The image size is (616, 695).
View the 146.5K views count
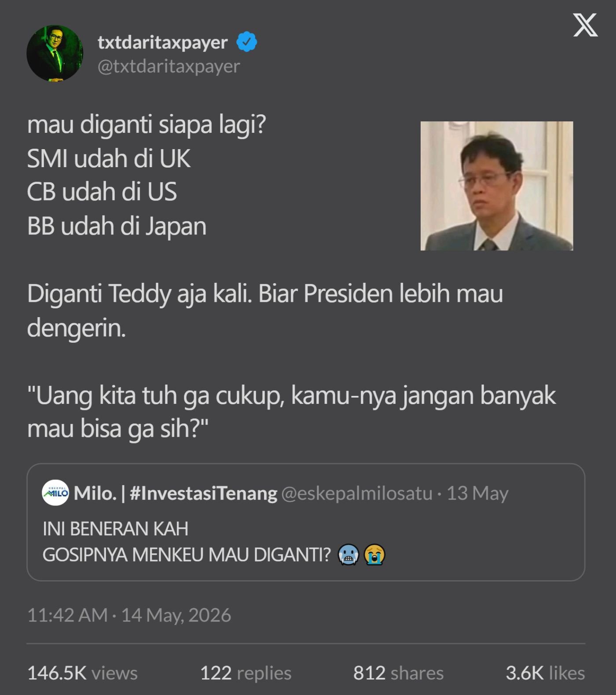(82, 673)
